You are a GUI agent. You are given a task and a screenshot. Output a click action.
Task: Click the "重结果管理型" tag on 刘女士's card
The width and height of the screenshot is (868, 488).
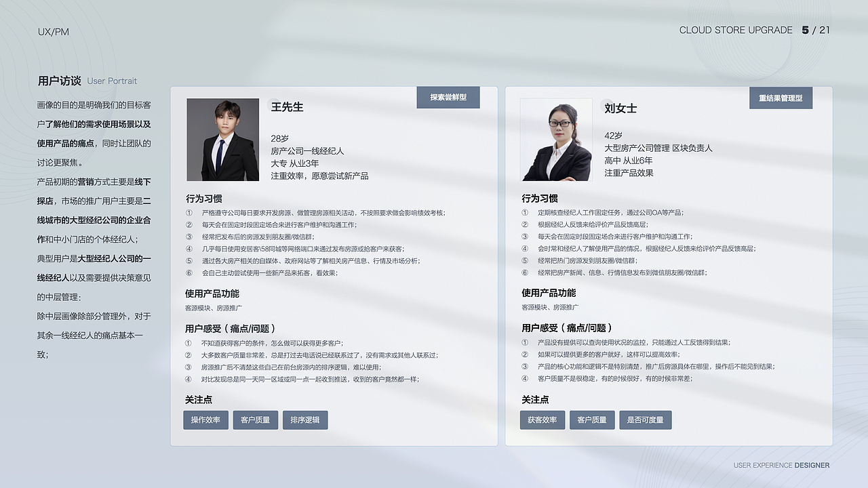pyautogui.click(x=781, y=98)
